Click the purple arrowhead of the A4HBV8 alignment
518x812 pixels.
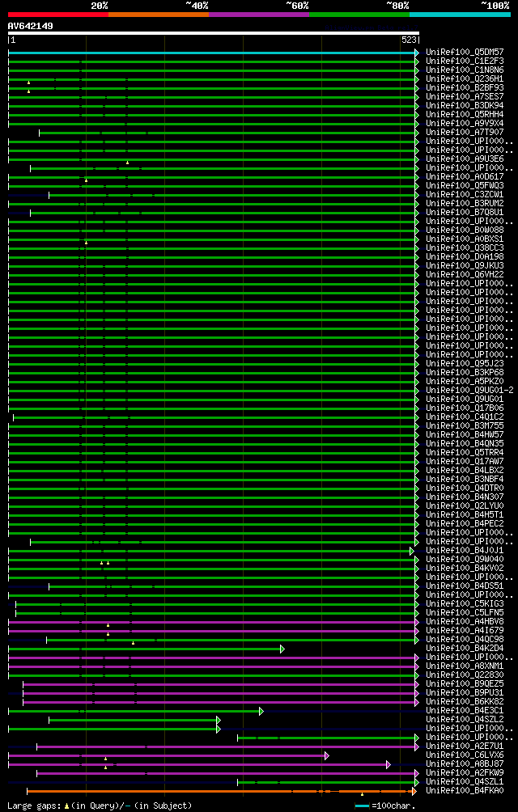pyautogui.click(x=417, y=622)
